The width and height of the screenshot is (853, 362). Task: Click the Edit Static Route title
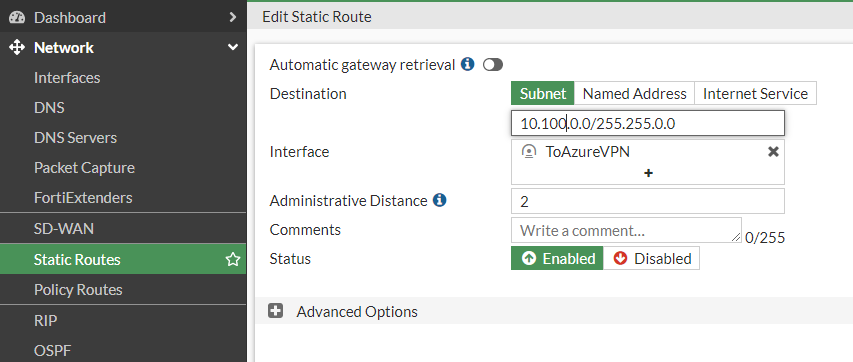tap(317, 17)
